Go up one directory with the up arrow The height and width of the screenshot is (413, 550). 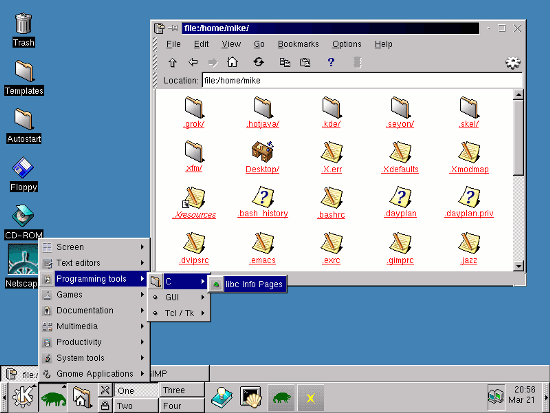pyautogui.click(x=172, y=62)
